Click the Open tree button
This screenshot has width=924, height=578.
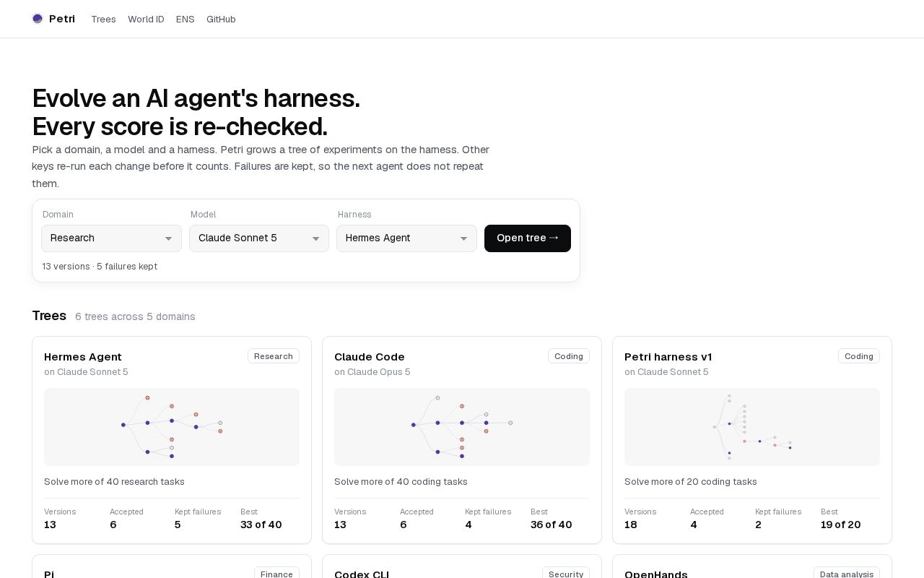528,238
